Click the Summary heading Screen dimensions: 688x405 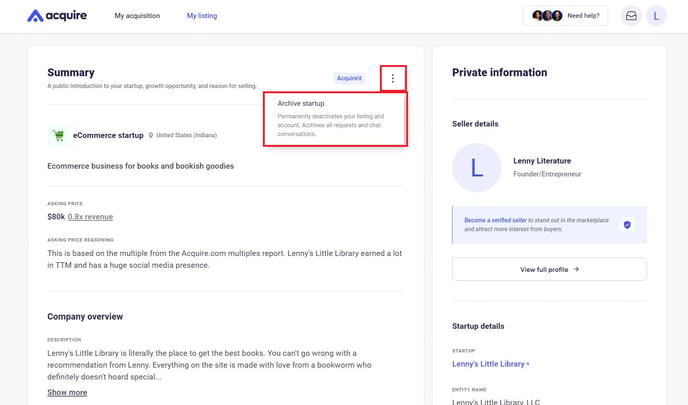click(x=71, y=72)
